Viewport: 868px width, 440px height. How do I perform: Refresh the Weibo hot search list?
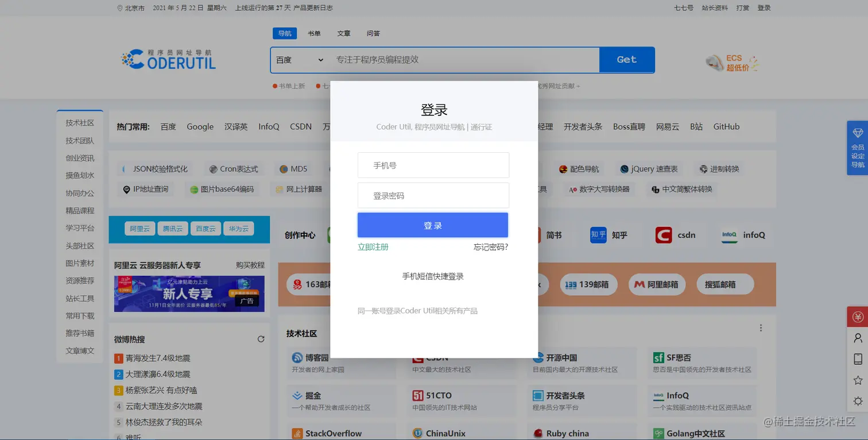pos(261,339)
